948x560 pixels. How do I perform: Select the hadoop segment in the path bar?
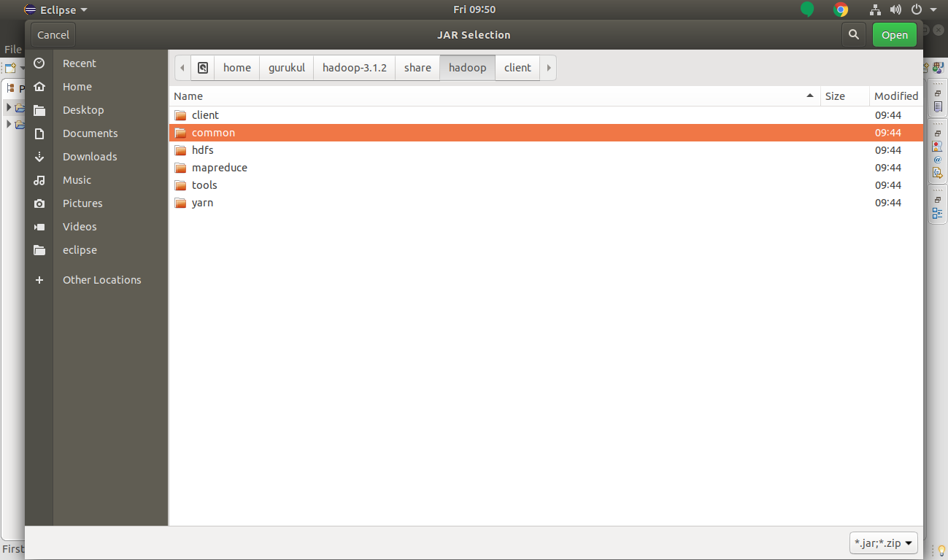click(468, 68)
